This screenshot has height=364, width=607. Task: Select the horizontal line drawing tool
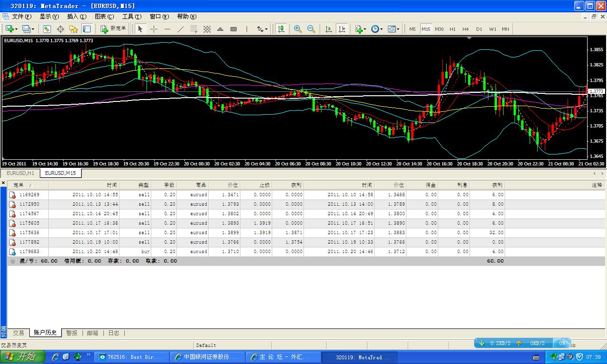(167, 29)
